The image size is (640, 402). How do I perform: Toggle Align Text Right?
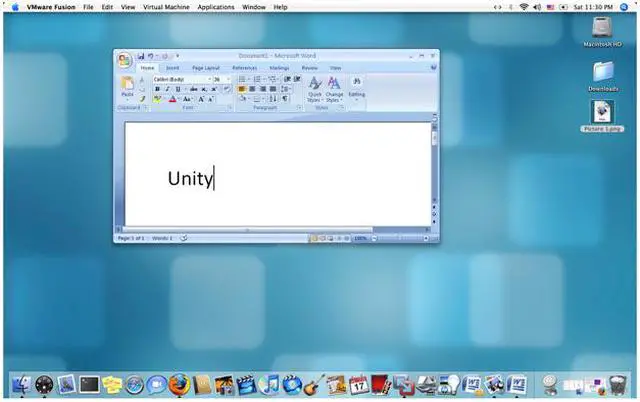262,89
